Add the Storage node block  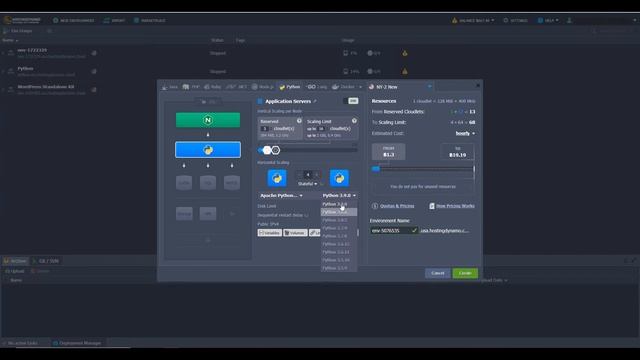[x=184, y=213]
